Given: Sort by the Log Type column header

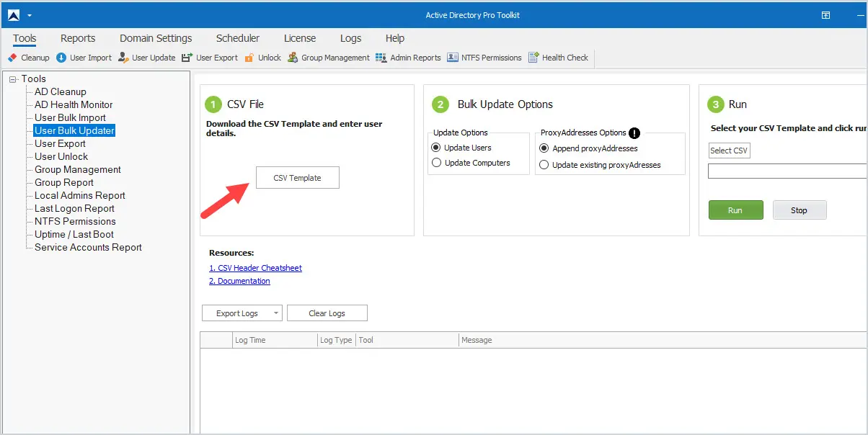Looking at the screenshot, I should pos(336,340).
